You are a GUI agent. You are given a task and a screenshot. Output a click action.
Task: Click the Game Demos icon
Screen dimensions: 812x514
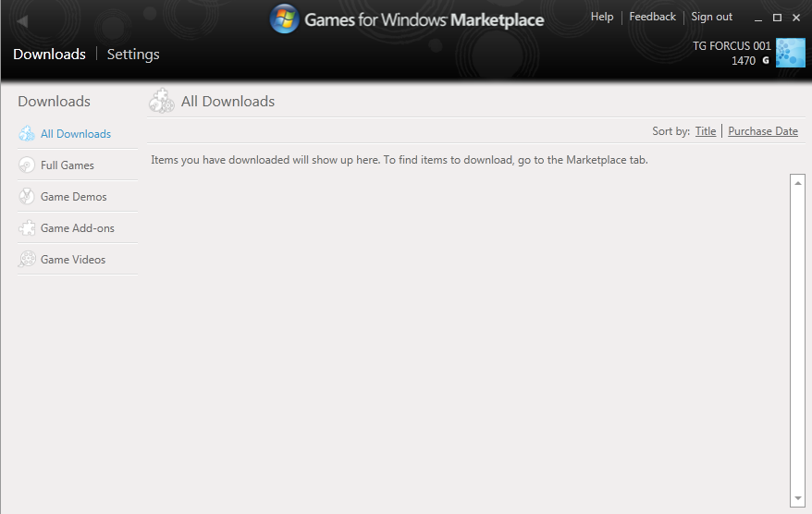pos(27,197)
